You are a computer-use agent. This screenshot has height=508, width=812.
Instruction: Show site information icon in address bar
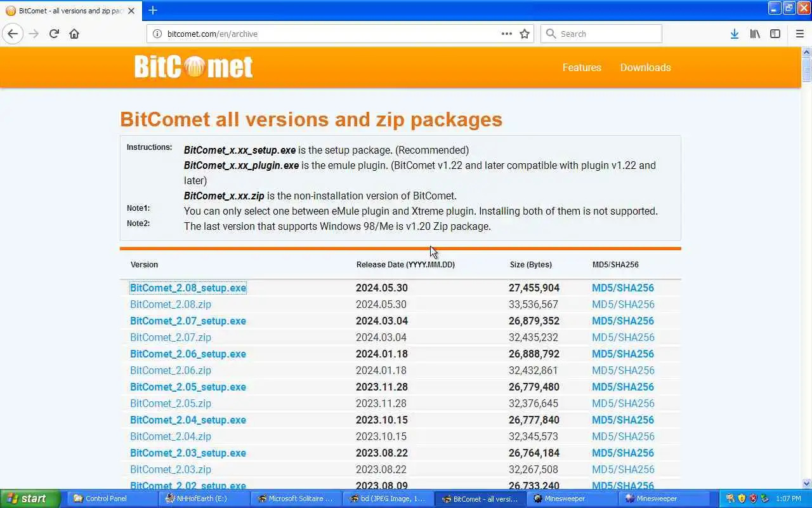[x=157, y=34]
